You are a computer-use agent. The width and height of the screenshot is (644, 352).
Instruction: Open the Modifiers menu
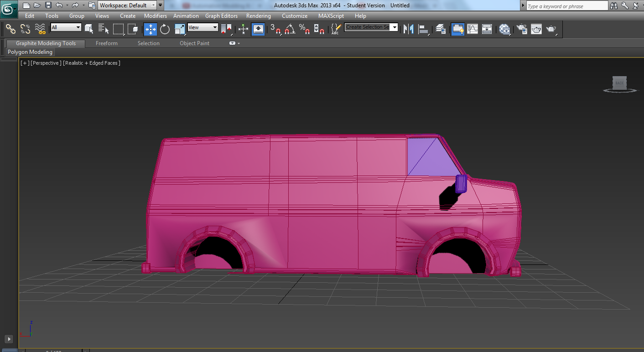point(156,16)
